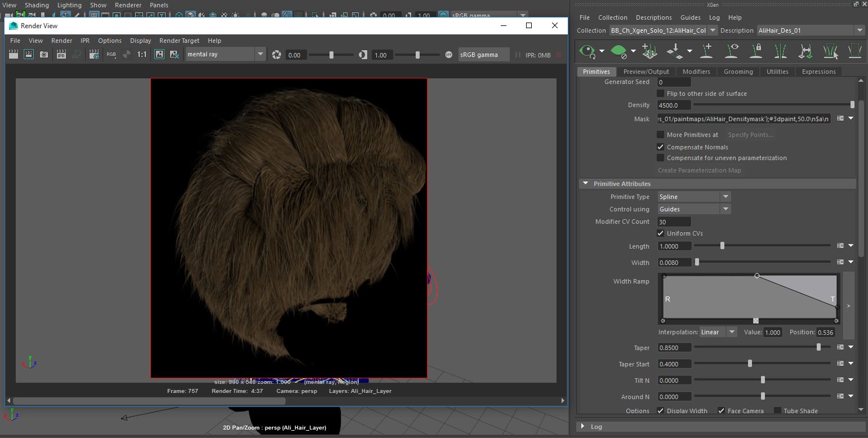Take a snapshot using the camera icon
This screenshot has height=438, width=868.
[x=44, y=54]
